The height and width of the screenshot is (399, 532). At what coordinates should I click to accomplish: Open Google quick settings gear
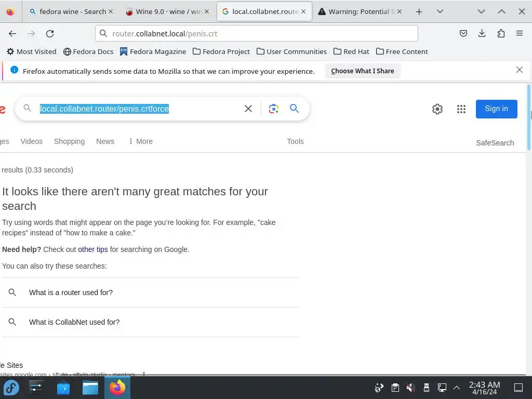pyautogui.click(x=437, y=109)
